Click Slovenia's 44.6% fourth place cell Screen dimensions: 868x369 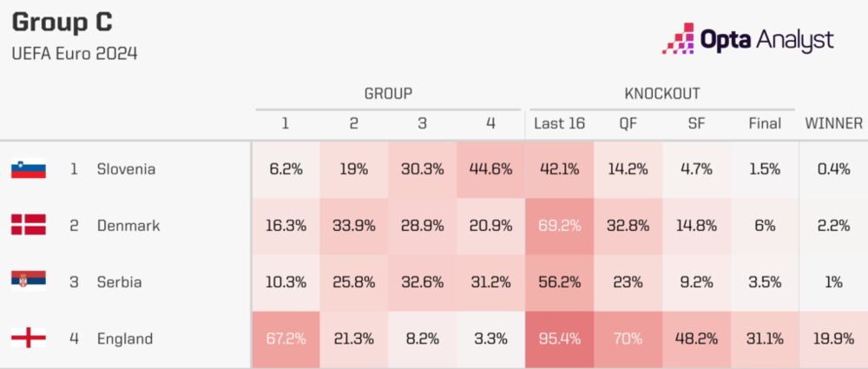tap(490, 169)
